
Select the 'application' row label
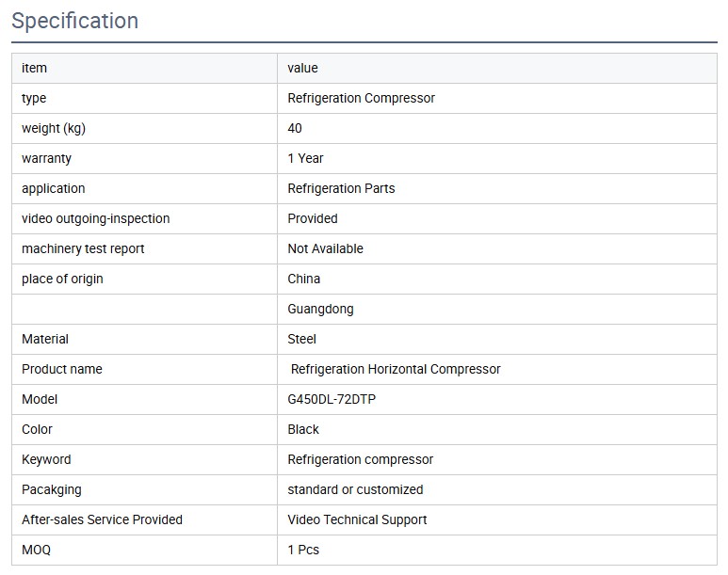(x=54, y=189)
